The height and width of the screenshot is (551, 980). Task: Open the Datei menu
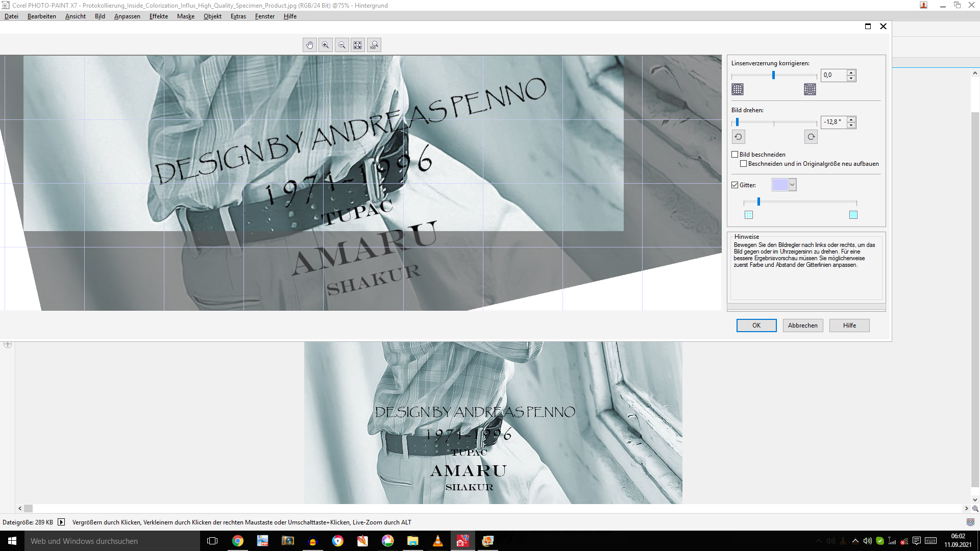click(x=11, y=16)
